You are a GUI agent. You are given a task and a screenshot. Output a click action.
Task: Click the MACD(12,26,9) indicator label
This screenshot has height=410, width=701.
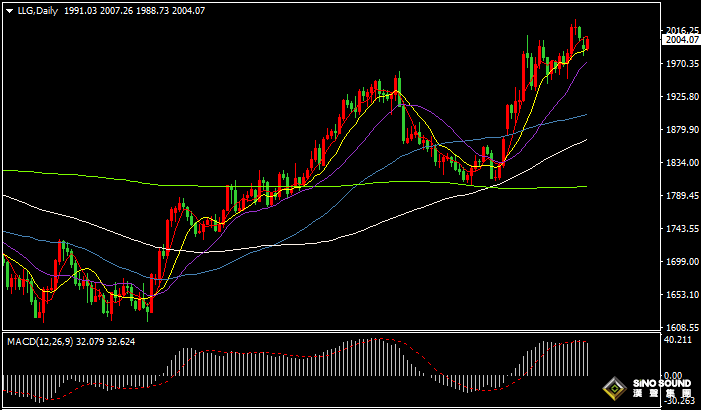40,341
